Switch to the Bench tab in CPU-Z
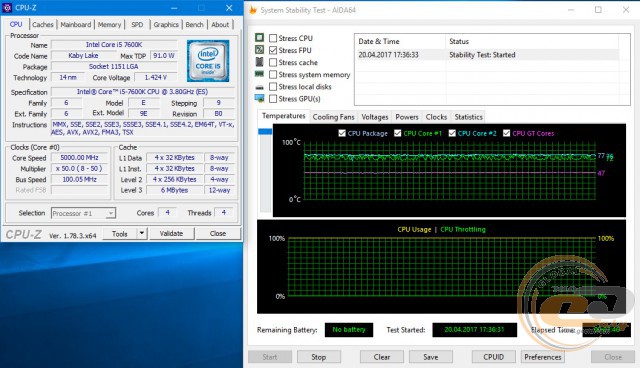Screen dimensions: 640x368 (194, 24)
